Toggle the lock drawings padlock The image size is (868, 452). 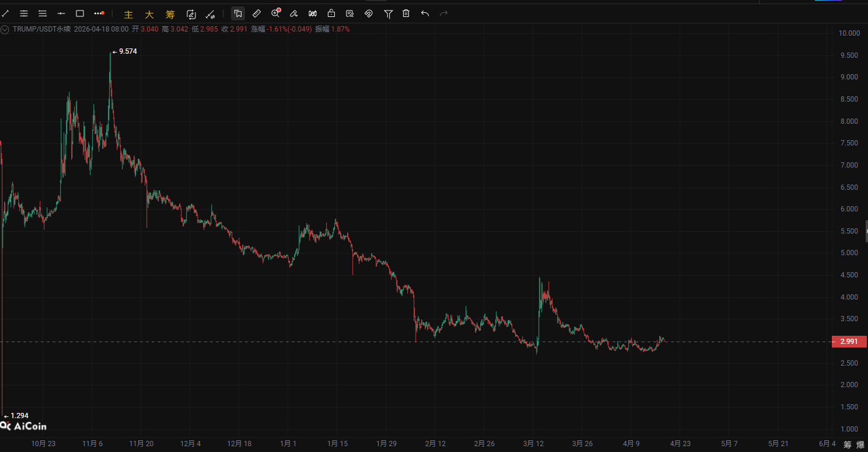[331, 13]
